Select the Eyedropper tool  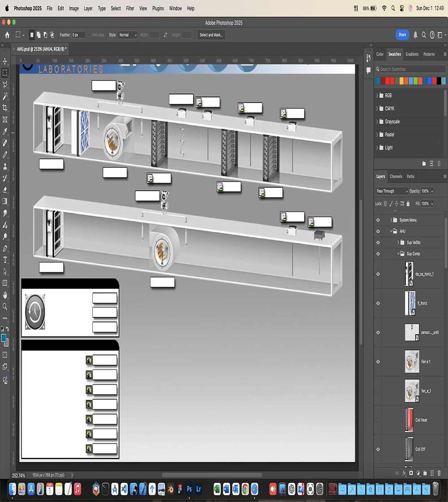[x=5, y=131]
